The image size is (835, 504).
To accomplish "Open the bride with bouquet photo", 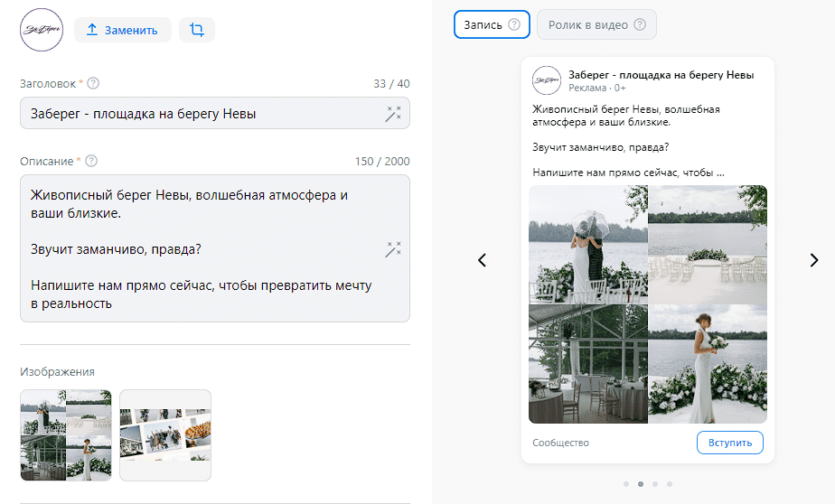I will tap(708, 364).
